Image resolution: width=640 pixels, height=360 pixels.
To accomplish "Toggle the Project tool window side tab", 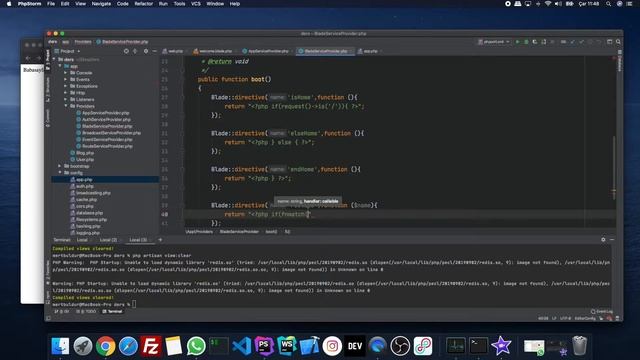I will [x=48, y=60].
